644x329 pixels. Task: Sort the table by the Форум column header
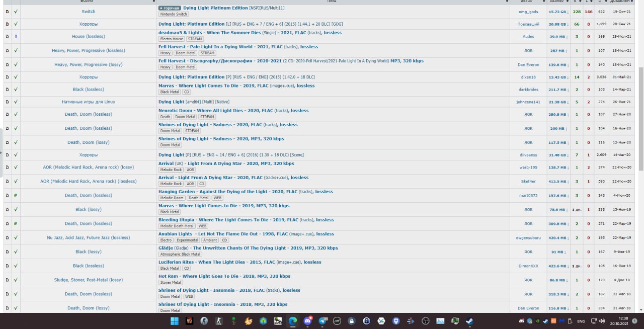[89, 2]
